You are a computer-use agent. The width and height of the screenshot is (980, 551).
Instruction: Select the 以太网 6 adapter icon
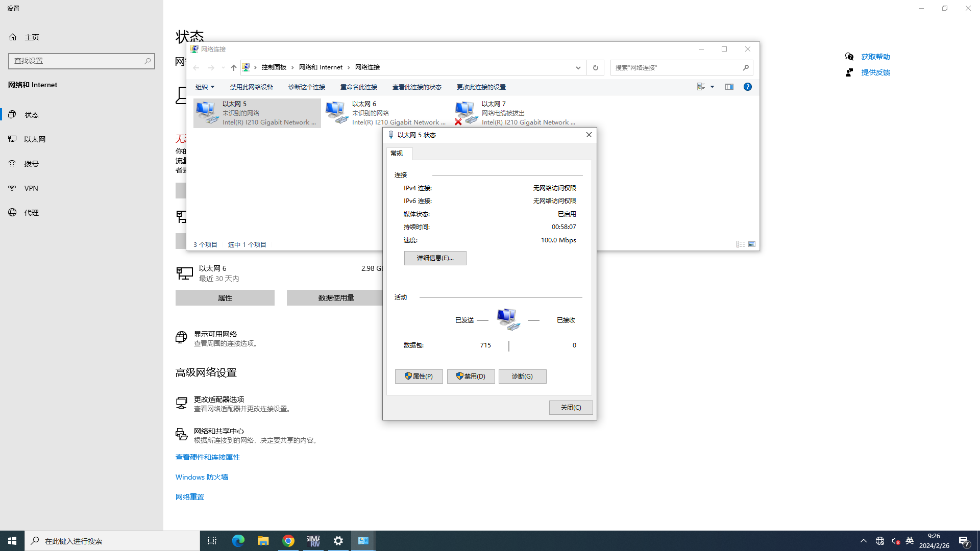click(x=336, y=113)
